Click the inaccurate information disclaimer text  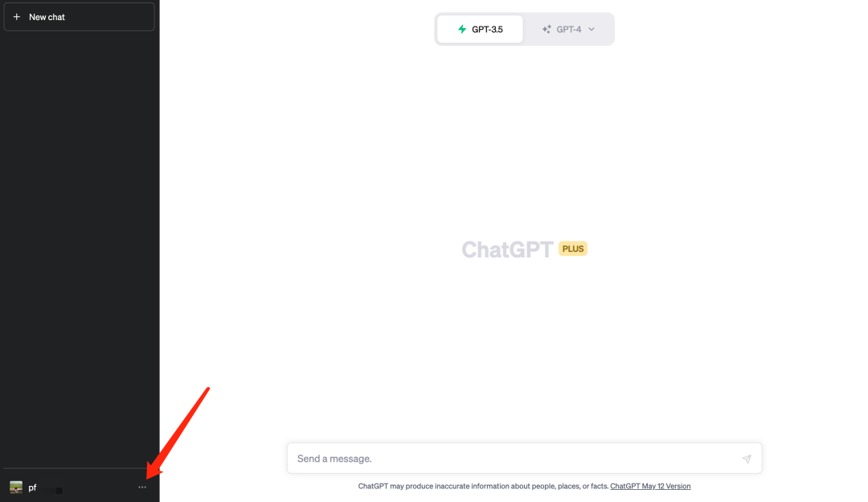point(483,486)
